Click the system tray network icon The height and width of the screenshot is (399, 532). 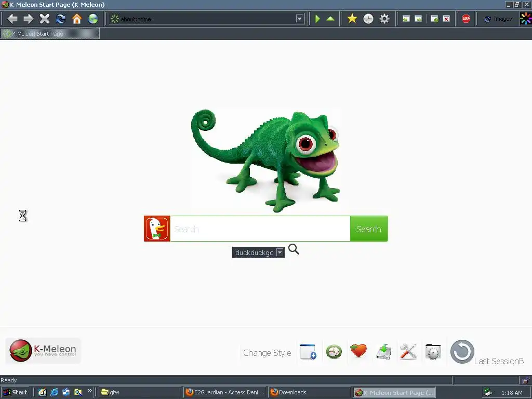(488, 392)
